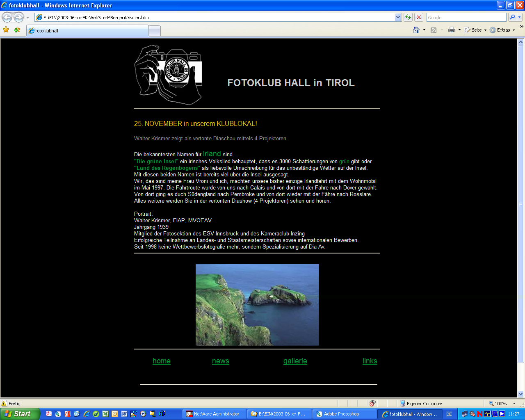Click the magnifier search button
Viewport: 525px width, 420px height.
pyautogui.click(x=512, y=17)
